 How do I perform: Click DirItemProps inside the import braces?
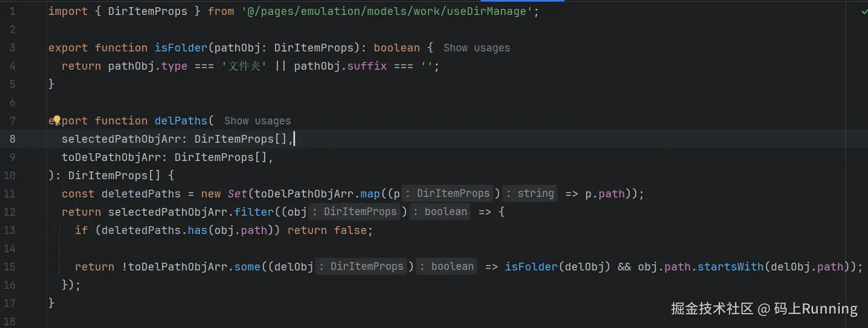[148, 11]
